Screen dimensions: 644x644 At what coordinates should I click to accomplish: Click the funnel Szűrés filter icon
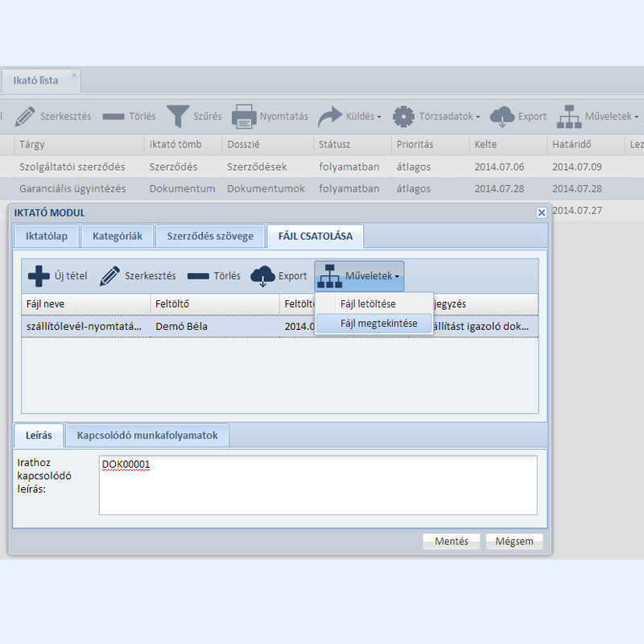178,116
